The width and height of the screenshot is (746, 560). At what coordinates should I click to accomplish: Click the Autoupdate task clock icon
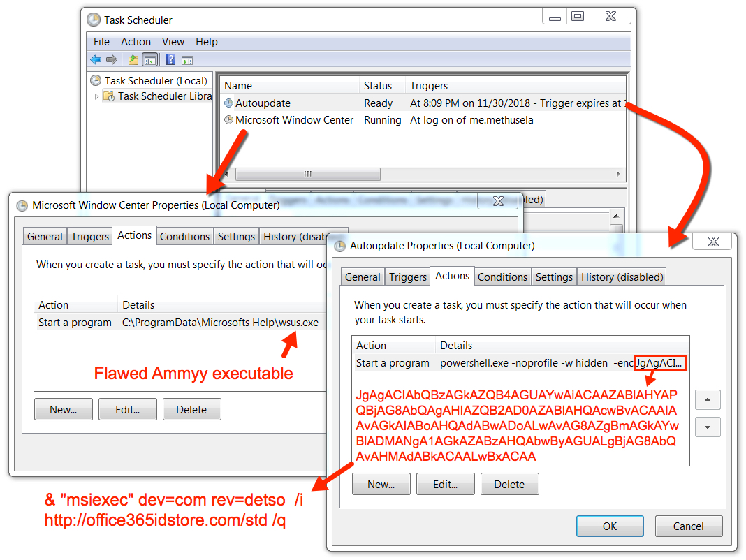[229, 103]
